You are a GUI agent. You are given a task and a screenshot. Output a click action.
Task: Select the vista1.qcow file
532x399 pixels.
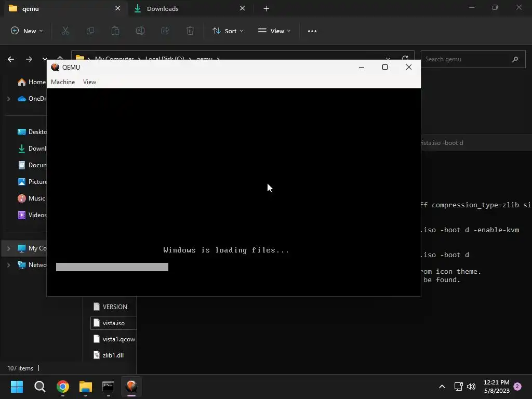click(x=113, y=339)
